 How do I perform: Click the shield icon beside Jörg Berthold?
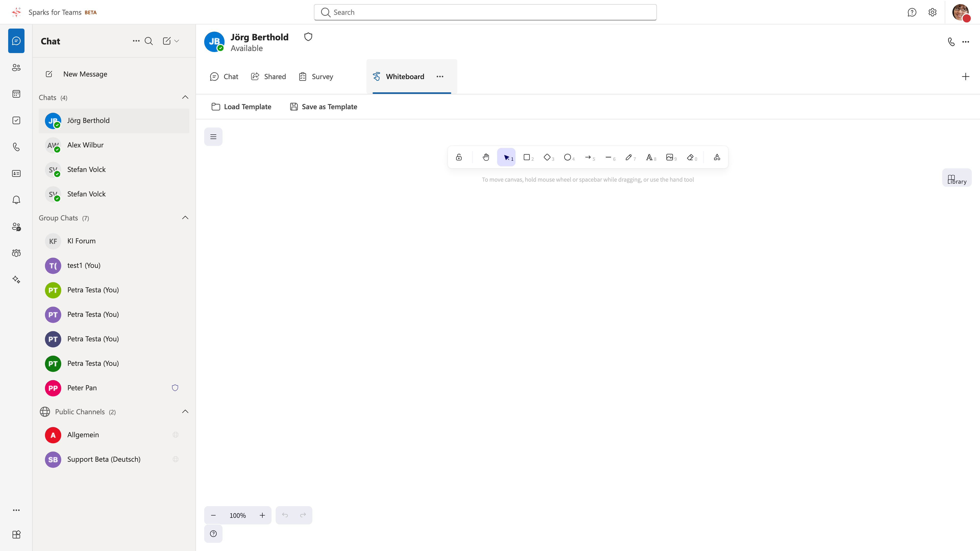[x=308, y=37]
